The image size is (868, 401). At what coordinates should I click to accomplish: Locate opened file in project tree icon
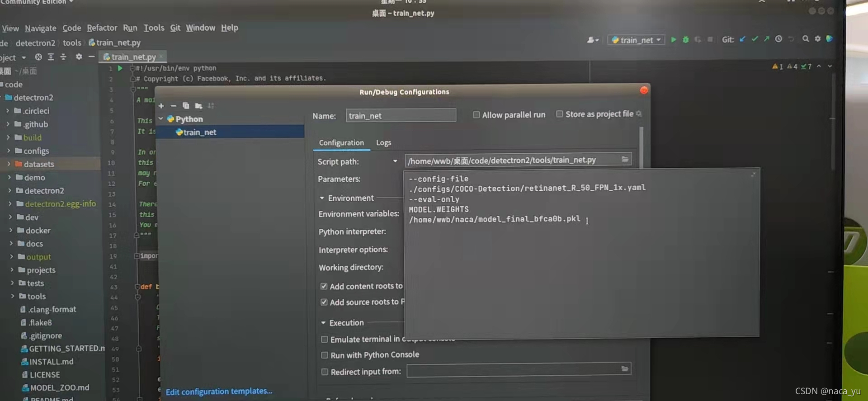(38, 57)
